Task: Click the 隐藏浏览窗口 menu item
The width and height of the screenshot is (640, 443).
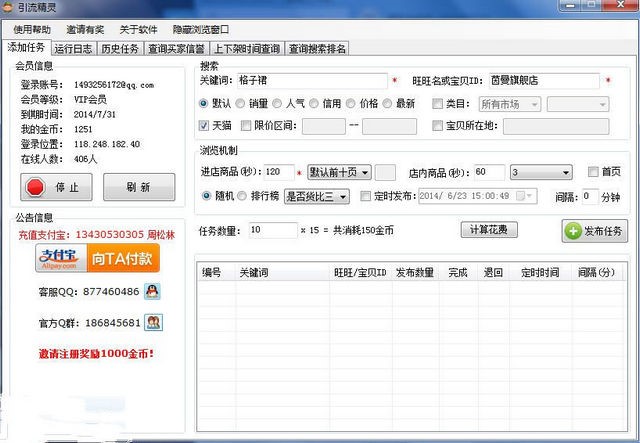Action: pyautogui.click(x=200, y=30)
